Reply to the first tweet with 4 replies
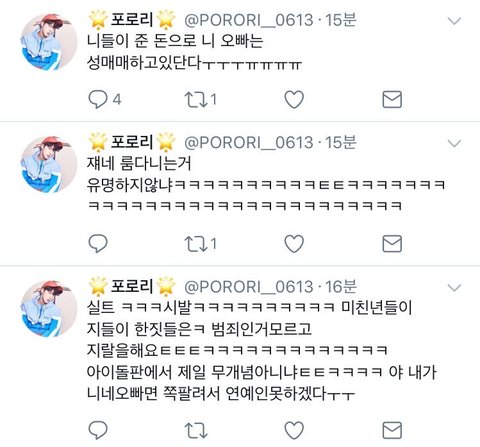 [98, 99]
